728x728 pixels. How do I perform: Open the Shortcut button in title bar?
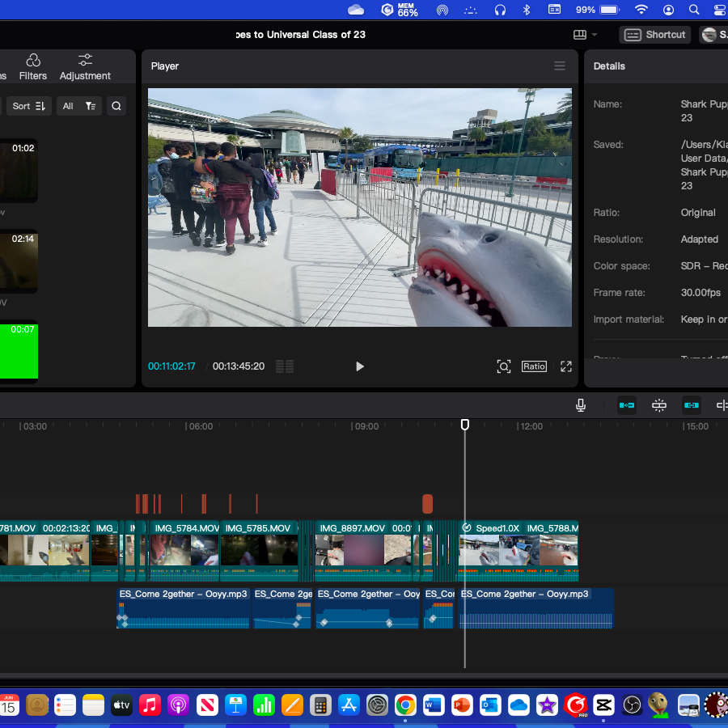pyautogui.click(x=654, y=35)
